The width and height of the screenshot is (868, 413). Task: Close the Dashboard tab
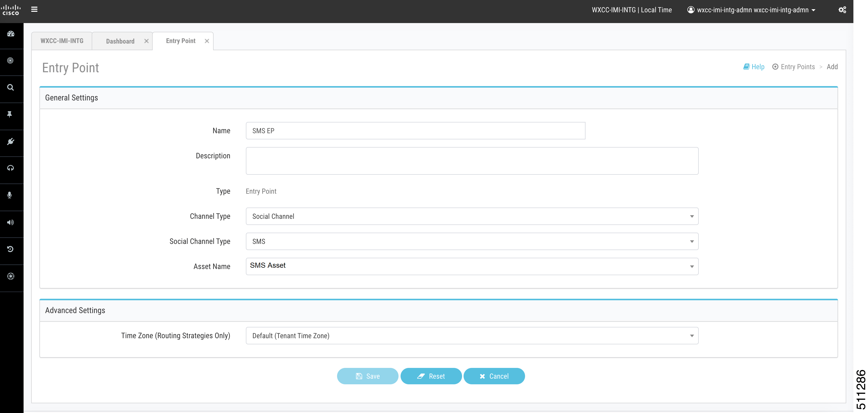pyautogui.click(x=146, y=41)
